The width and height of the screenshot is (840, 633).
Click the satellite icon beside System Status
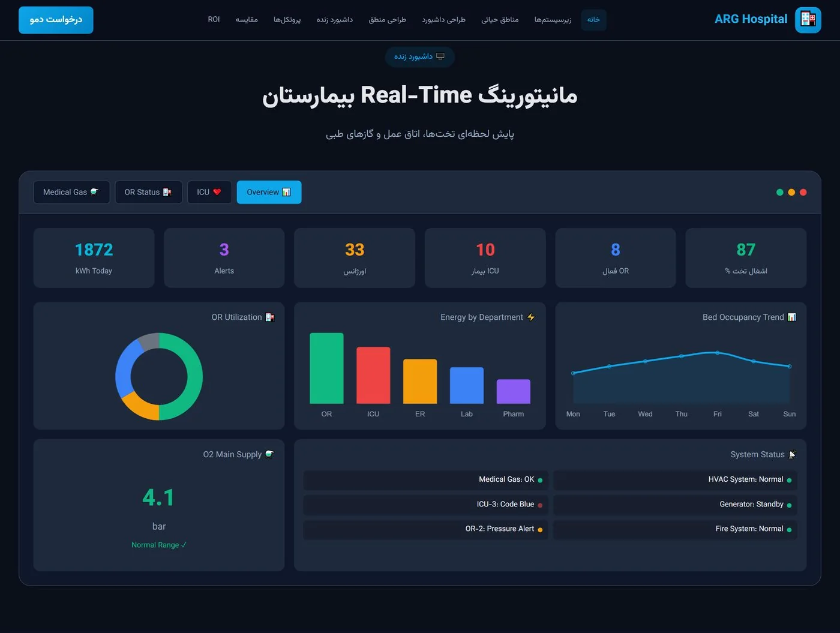[x=792, y=454]
